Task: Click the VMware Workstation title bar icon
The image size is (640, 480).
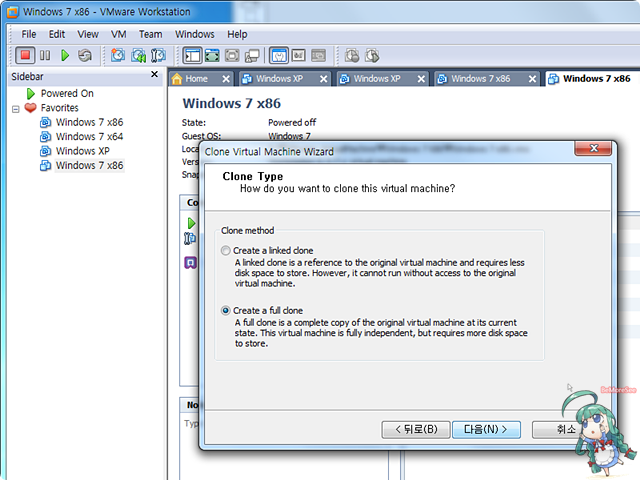Action: point(12,12)
